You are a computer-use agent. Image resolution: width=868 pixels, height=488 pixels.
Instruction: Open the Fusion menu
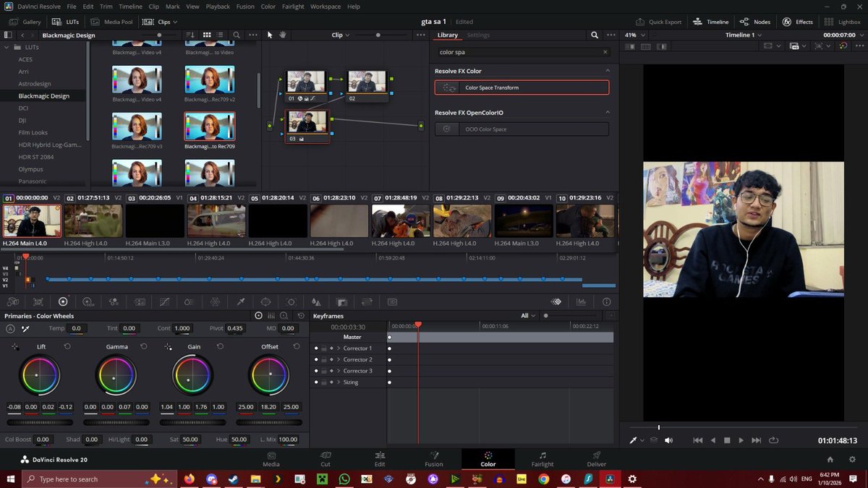(x=245, y=7)
